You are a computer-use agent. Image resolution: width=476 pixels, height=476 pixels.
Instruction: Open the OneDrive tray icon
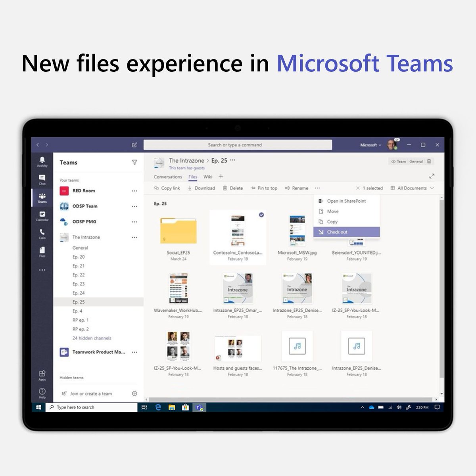coord(372,407)
